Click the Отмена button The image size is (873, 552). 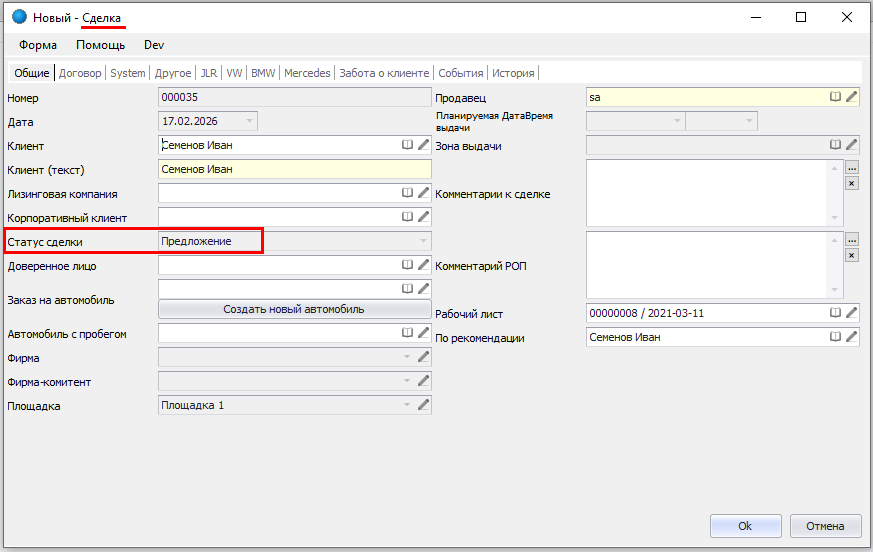(825, 526)
